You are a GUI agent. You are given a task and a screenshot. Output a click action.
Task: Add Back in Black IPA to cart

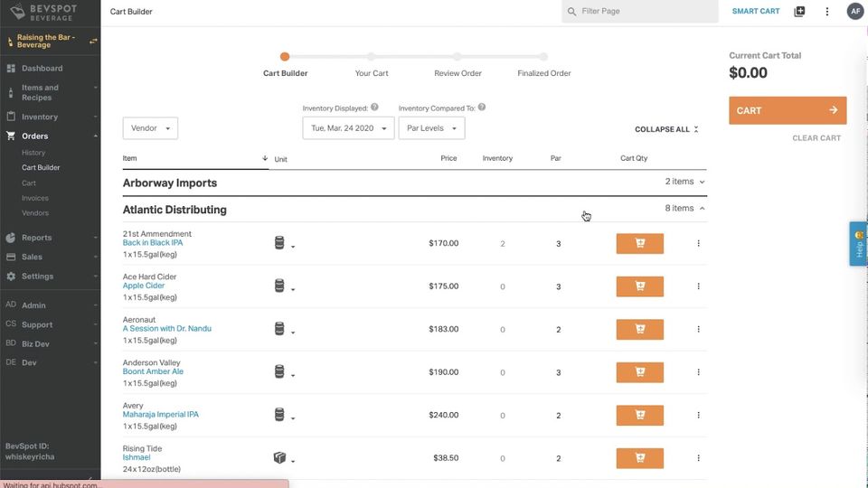point(639,243)
